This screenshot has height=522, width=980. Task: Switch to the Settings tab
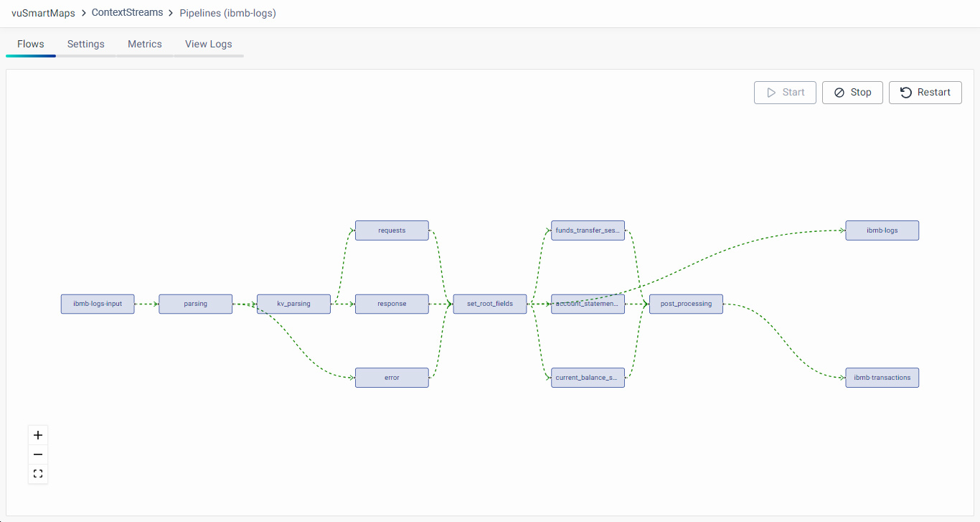[86, 44]
